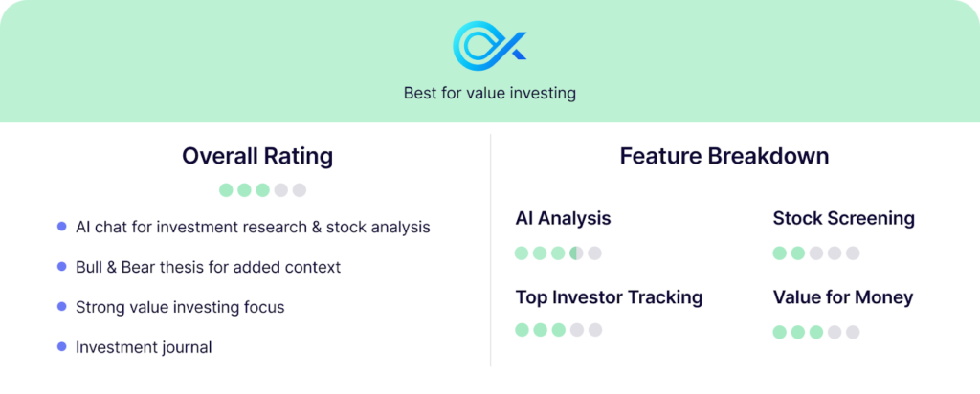Click the bullet beside Investment journal
Screen dimensions: 980x394
[x=61, y=346]
